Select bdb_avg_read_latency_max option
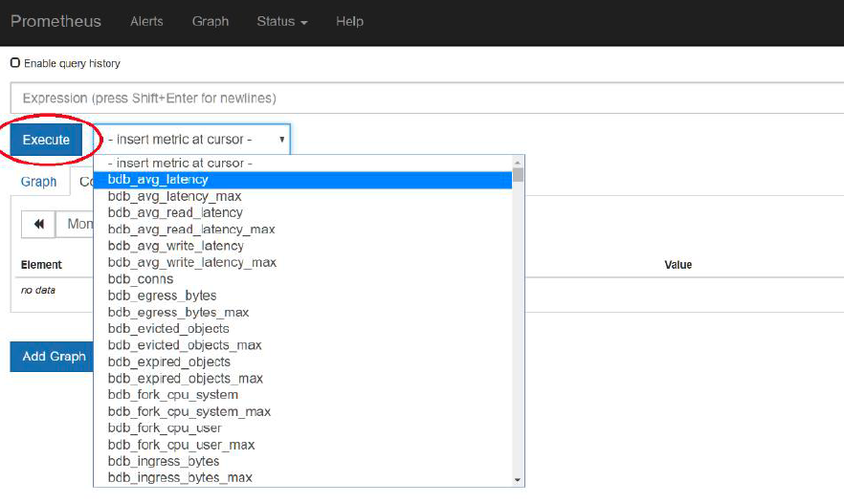Screen dimensions: 844x504 pos(303,230)
